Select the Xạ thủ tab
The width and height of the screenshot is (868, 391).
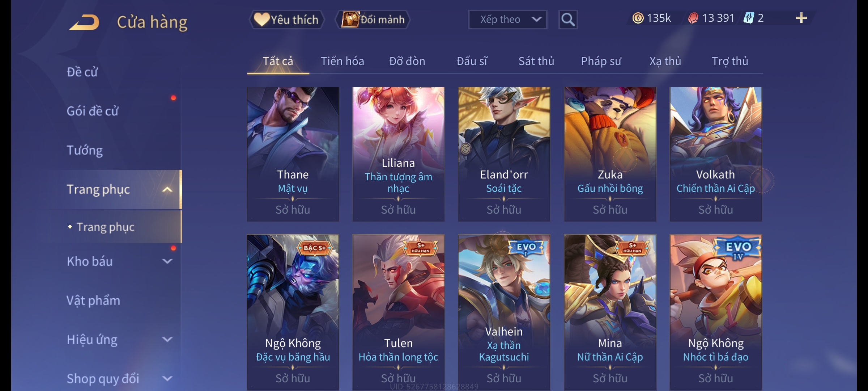[x=665, y=61]
